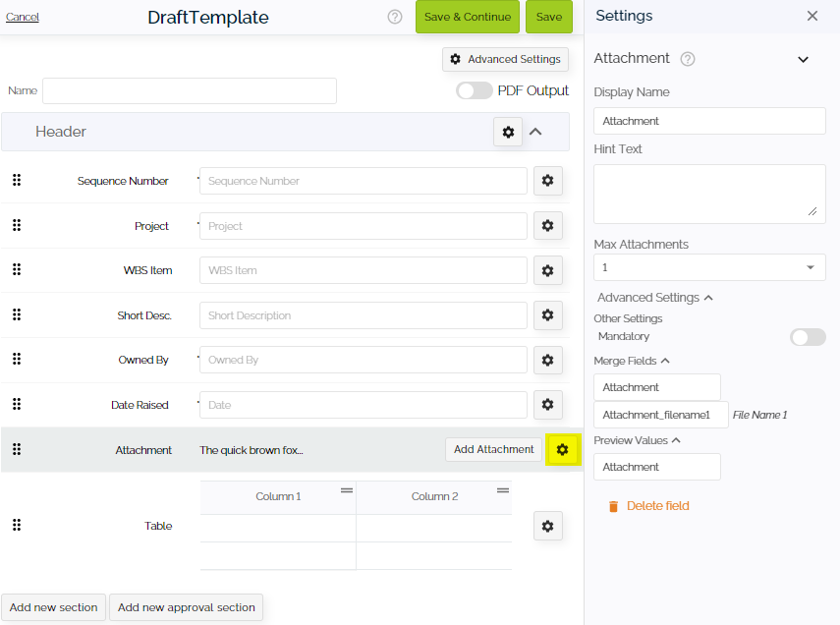
Task: Click help icon beside Attachment heading
Action: click(688, 59)
